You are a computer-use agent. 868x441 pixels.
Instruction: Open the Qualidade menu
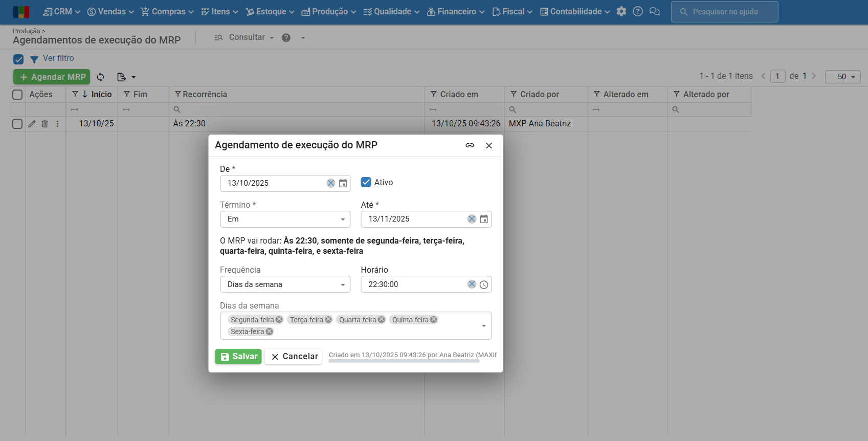[391, 12]
